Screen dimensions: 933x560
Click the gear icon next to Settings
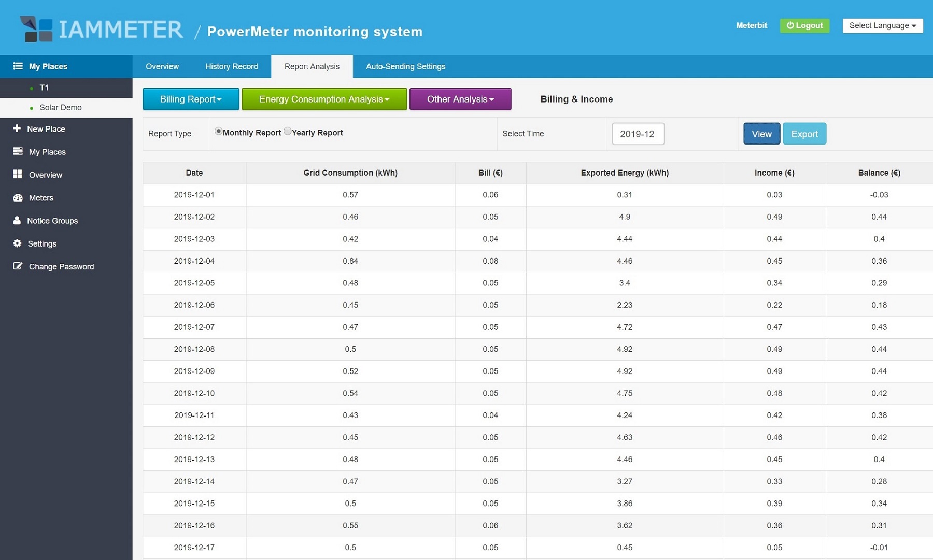click(x=18, y=243)
